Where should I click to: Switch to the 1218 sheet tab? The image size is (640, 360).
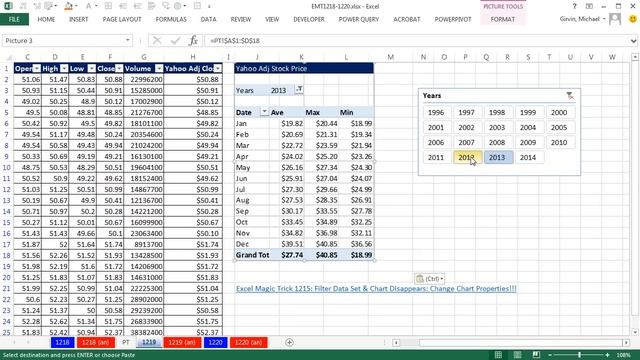[x=62, y=342]
